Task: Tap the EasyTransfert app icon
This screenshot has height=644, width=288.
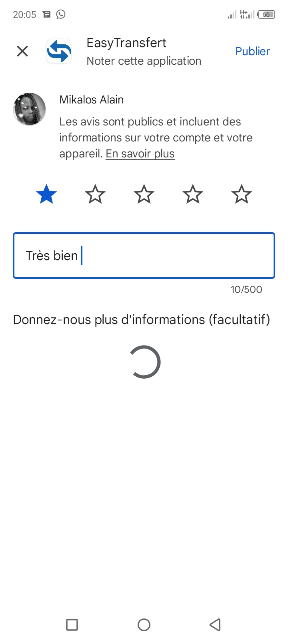Action: (x=59, y=52)
